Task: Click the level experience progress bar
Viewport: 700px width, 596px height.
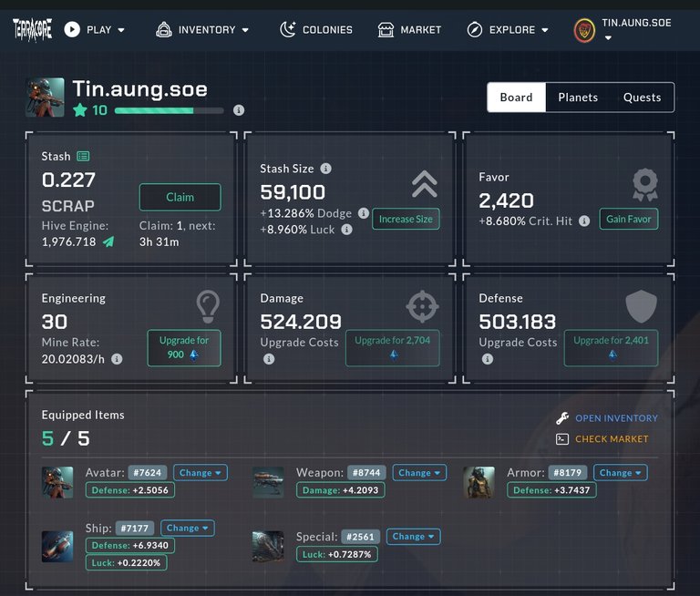Action: (170, 110)
